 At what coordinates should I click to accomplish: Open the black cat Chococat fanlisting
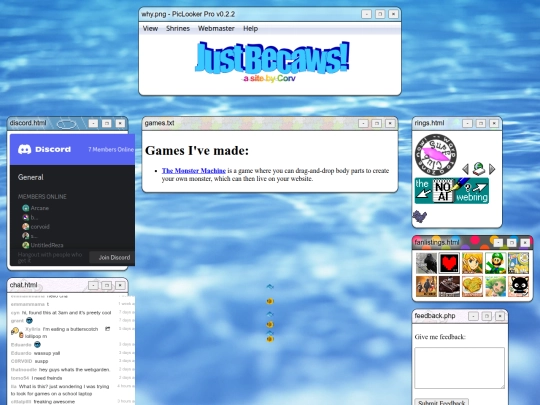coord(518,286)
